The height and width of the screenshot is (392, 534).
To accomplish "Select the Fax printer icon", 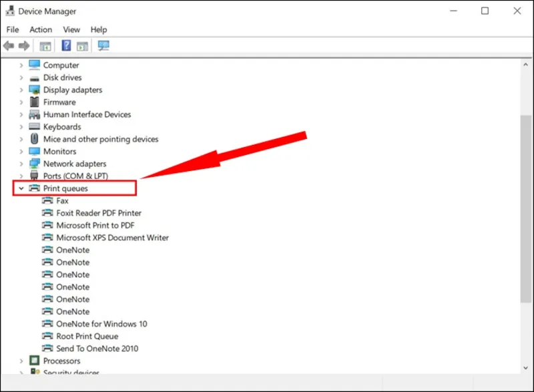I will click(x=47, y=200).
